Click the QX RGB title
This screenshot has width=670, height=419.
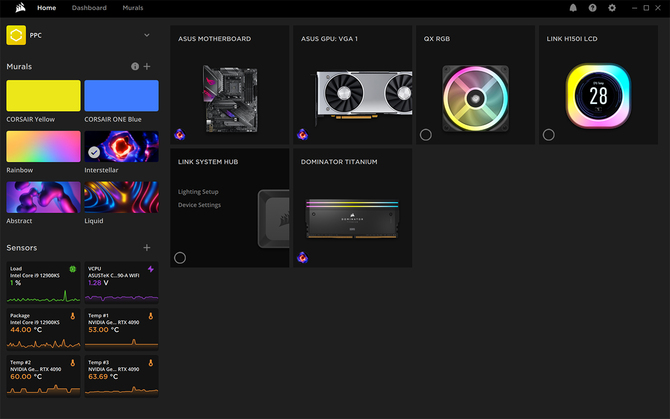[437, 39]
